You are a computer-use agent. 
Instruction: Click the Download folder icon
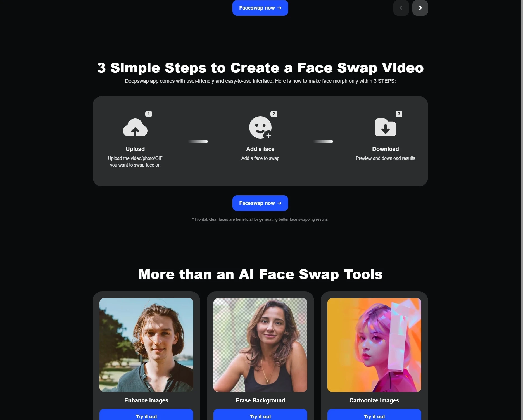385,128
